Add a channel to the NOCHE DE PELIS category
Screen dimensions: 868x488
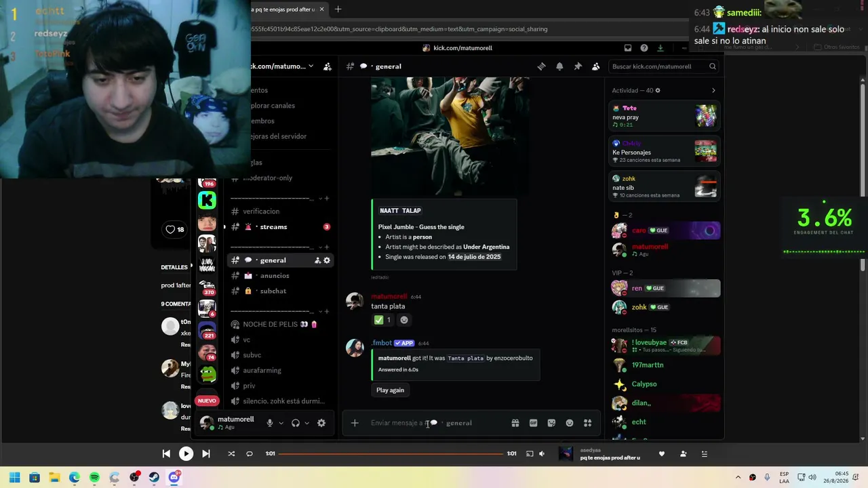click(326, 311)
